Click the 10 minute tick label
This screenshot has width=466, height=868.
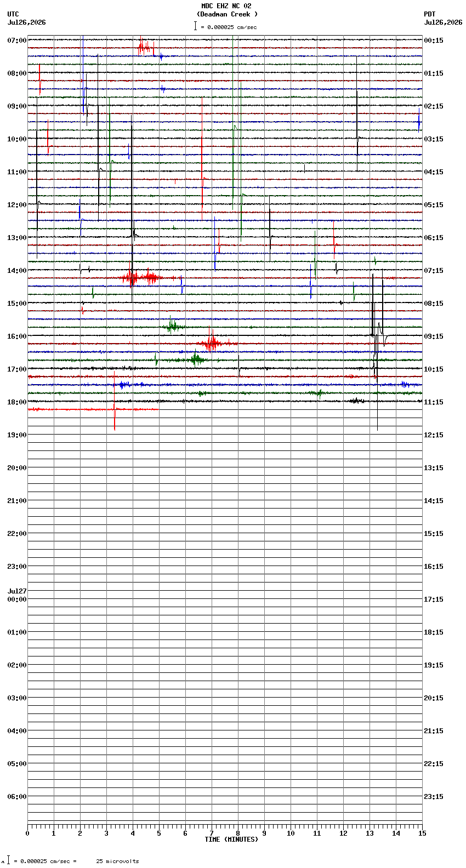pyautogui.click(x=291, y=833)
